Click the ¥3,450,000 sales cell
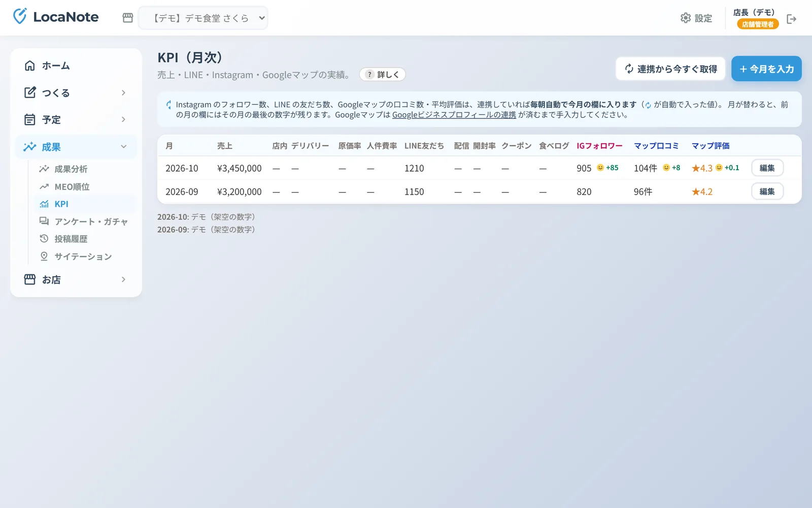 tap(240, 168)
